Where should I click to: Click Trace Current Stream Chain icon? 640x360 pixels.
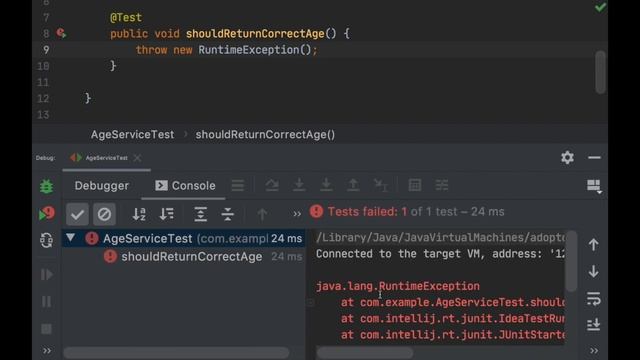(442, 185)
